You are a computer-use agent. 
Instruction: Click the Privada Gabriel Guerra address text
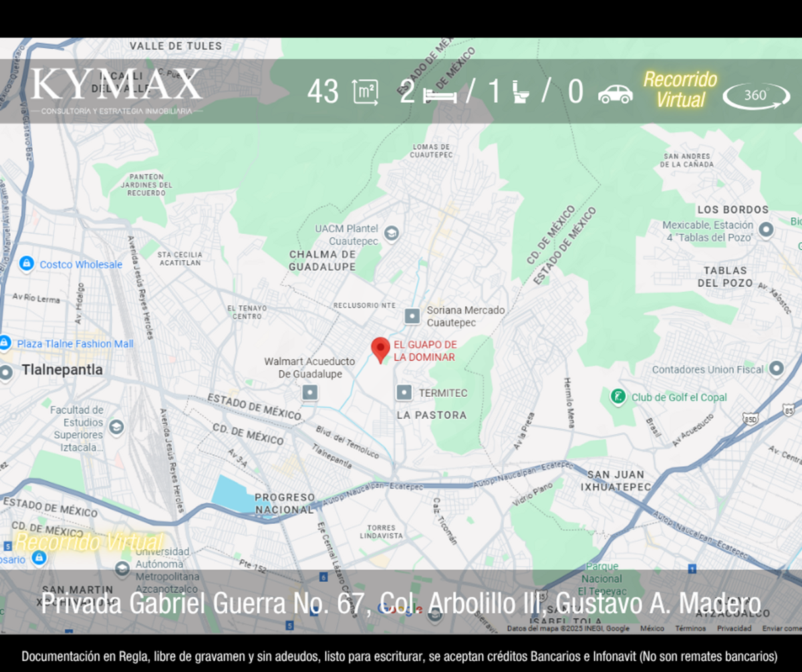400,604
